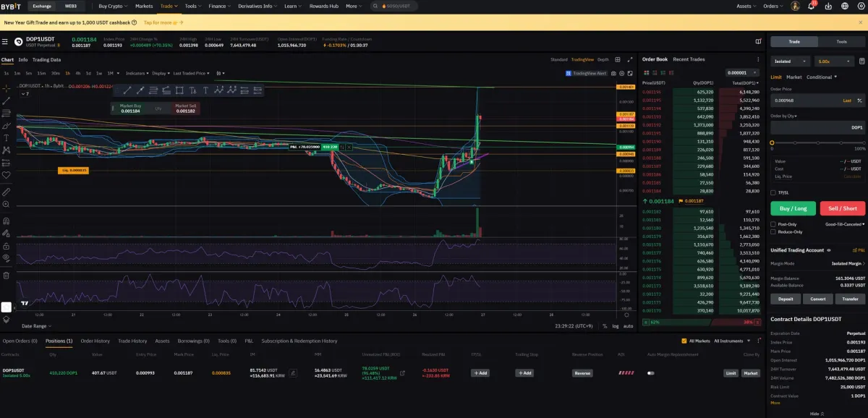Open the notifications bell

811,6
